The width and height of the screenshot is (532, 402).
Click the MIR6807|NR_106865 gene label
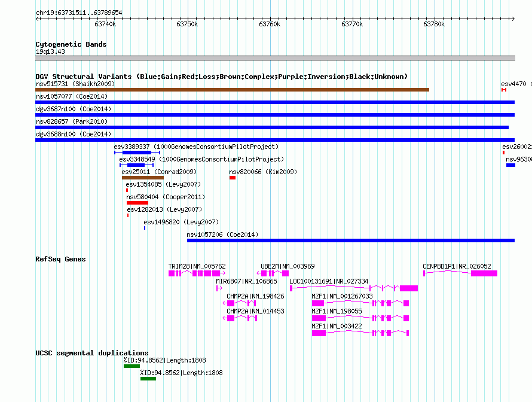pos(247,281)
